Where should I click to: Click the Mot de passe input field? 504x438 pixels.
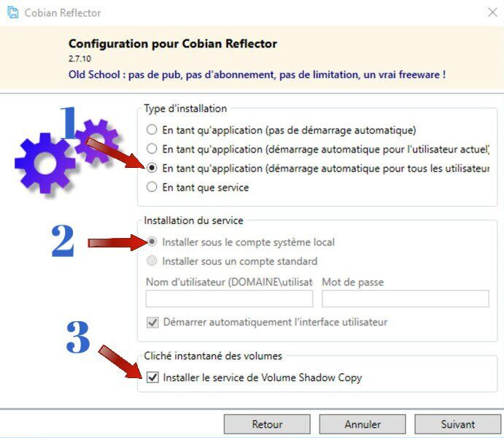coord(406,299)
